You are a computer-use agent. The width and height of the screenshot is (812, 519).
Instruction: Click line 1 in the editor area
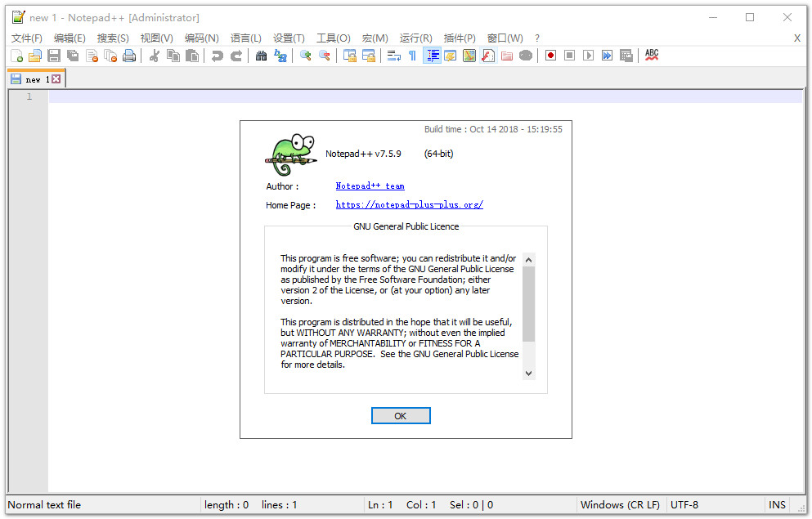[x=425, y=96]
